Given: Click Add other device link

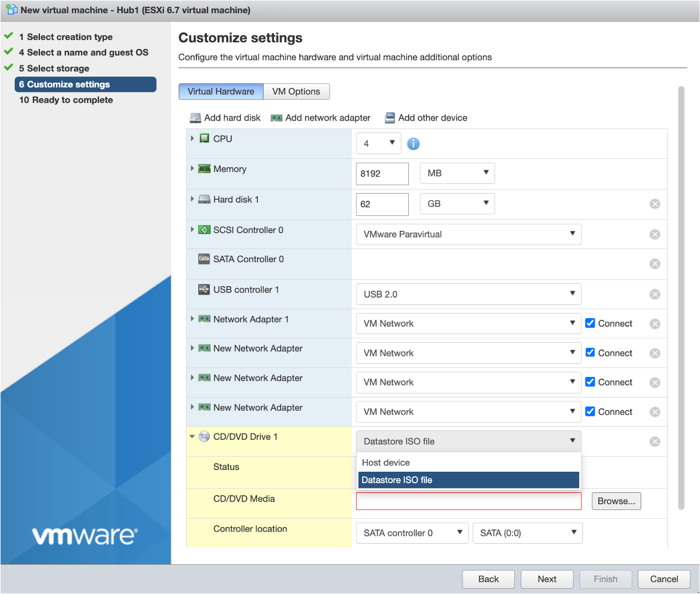Looking at the screenshot, I should 433,118.
